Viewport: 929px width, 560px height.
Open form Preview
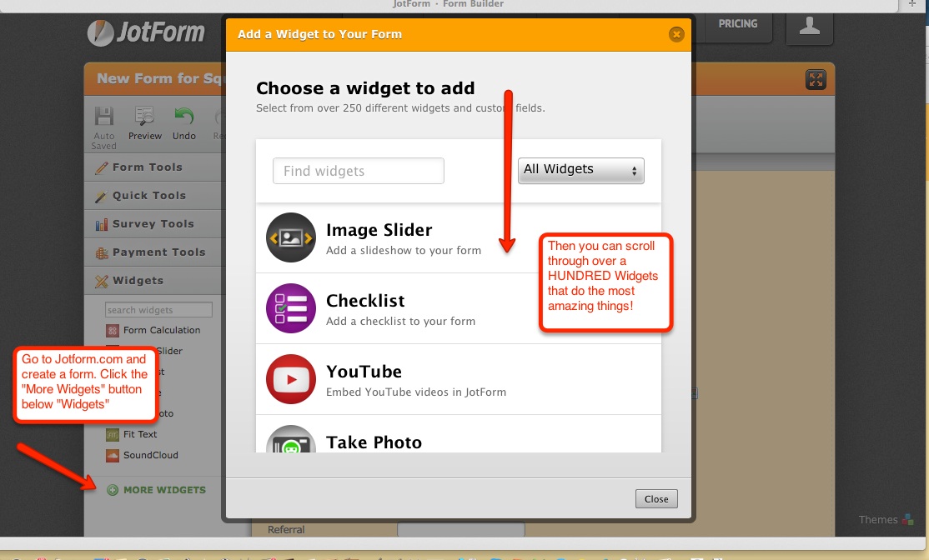[x=144, y=123]
